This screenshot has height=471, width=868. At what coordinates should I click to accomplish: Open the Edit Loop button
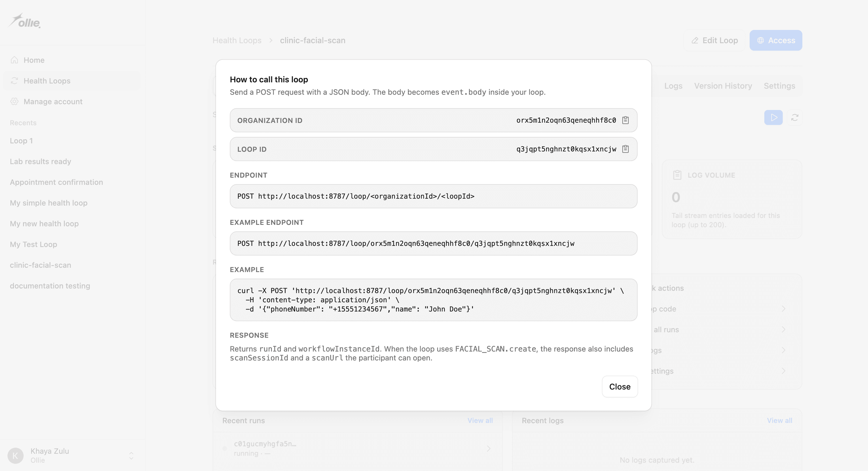click(714, 40)
